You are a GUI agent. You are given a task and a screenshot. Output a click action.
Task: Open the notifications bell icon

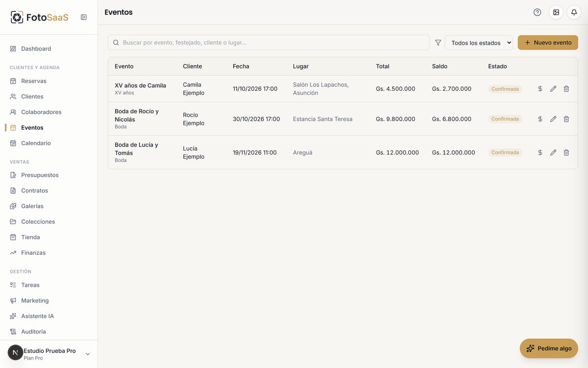pos(574,12)
